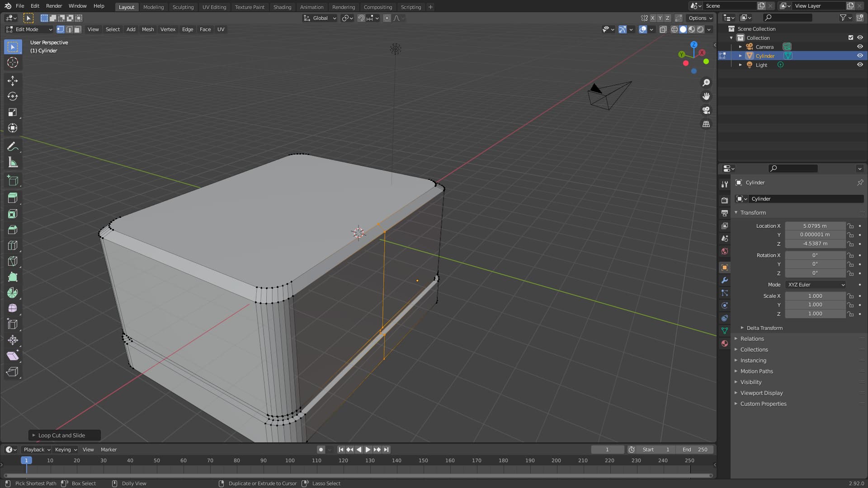
Task: Play the animation in the timeline
Action: pyautogui.click(x=368, y=450)
